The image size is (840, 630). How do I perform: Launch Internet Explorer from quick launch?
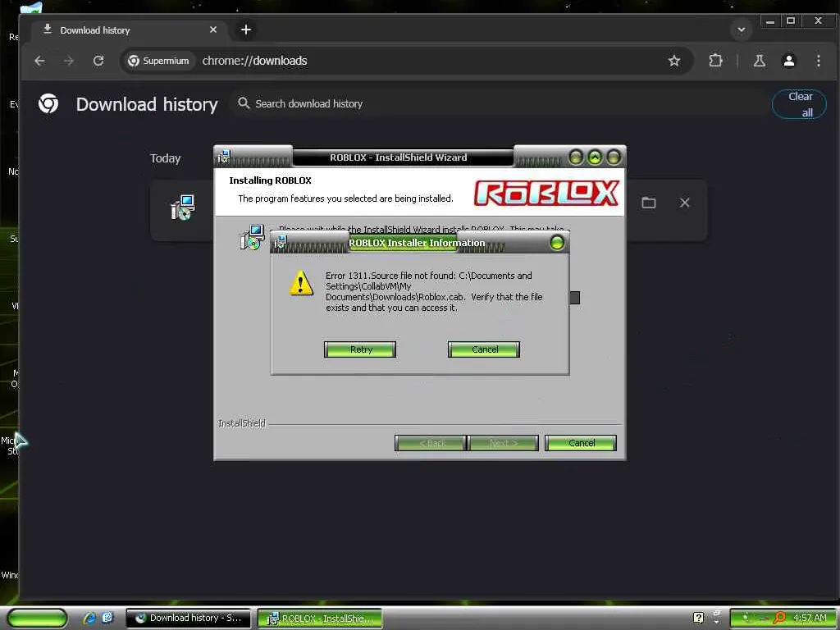(89, 618)
